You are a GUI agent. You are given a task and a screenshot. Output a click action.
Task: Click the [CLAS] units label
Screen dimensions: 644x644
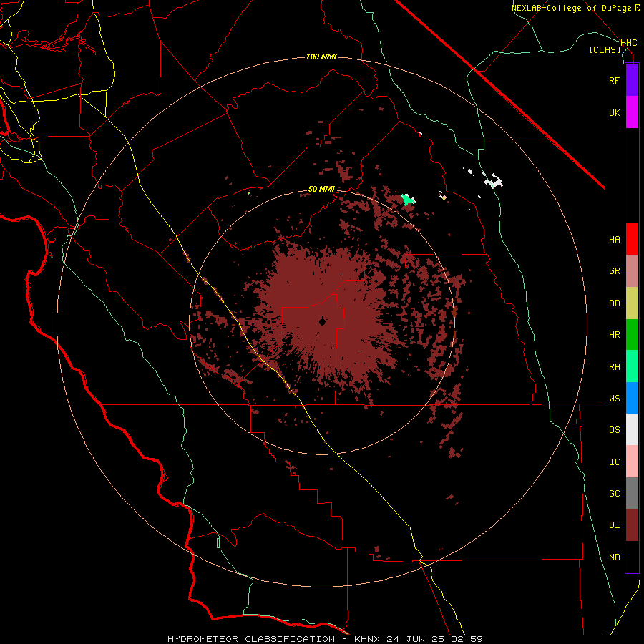[x=605, y=49]
